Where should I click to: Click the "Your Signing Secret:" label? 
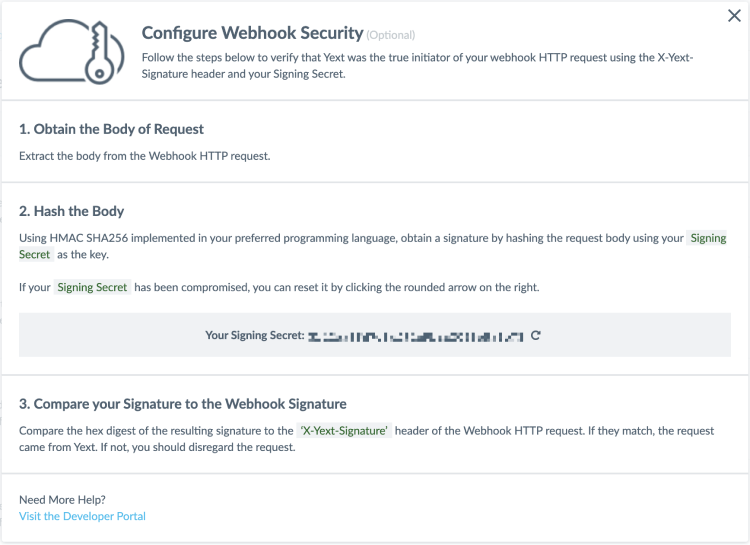pyautogui.click(x=254, y=335)
